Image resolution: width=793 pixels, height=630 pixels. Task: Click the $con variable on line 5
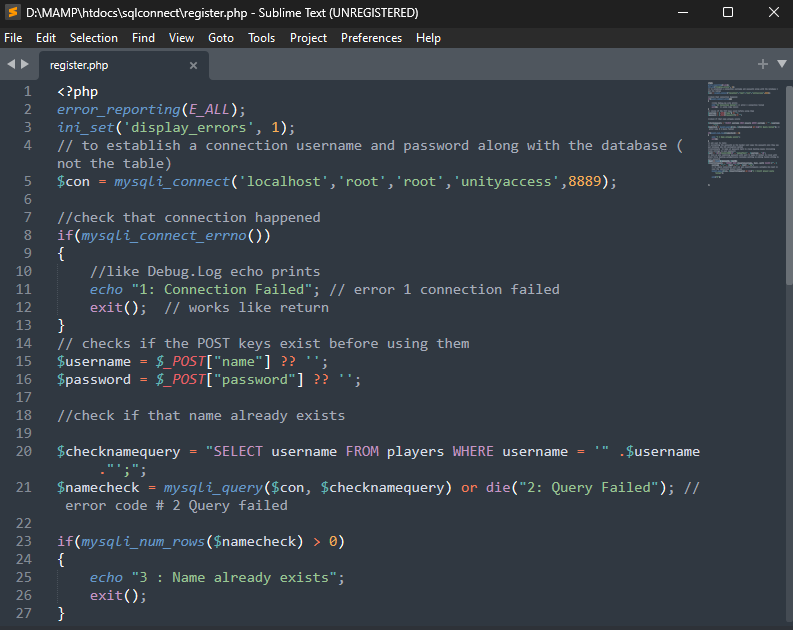click(x=73, y=182)
